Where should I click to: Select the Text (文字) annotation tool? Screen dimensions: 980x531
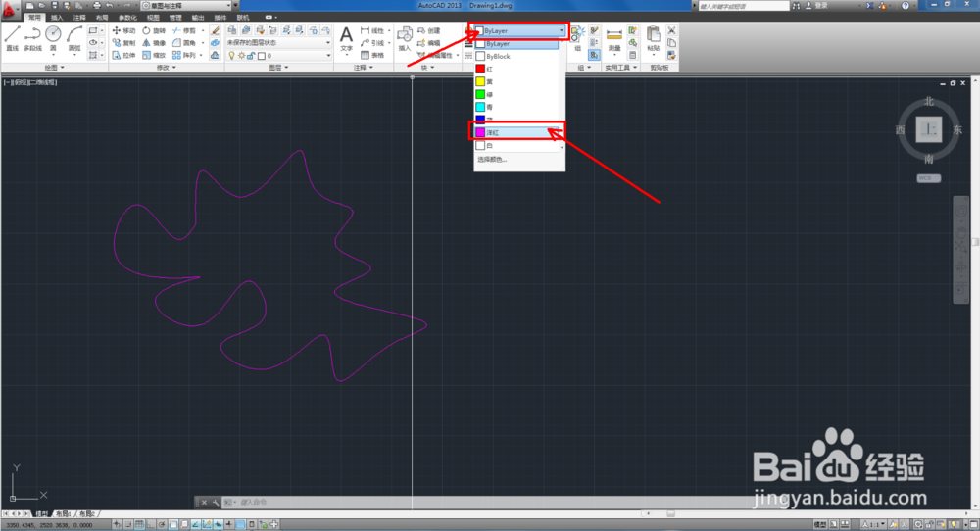coord(346,39)
